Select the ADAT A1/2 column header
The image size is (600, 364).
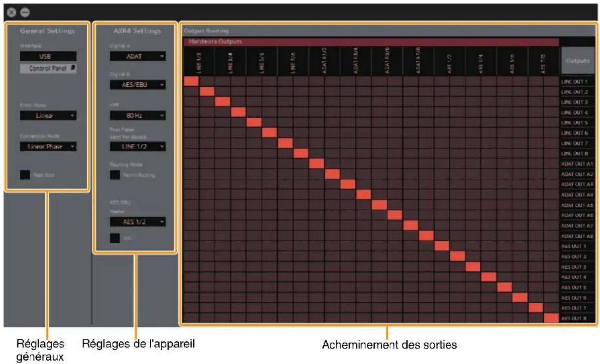click(x=325, y=61)
